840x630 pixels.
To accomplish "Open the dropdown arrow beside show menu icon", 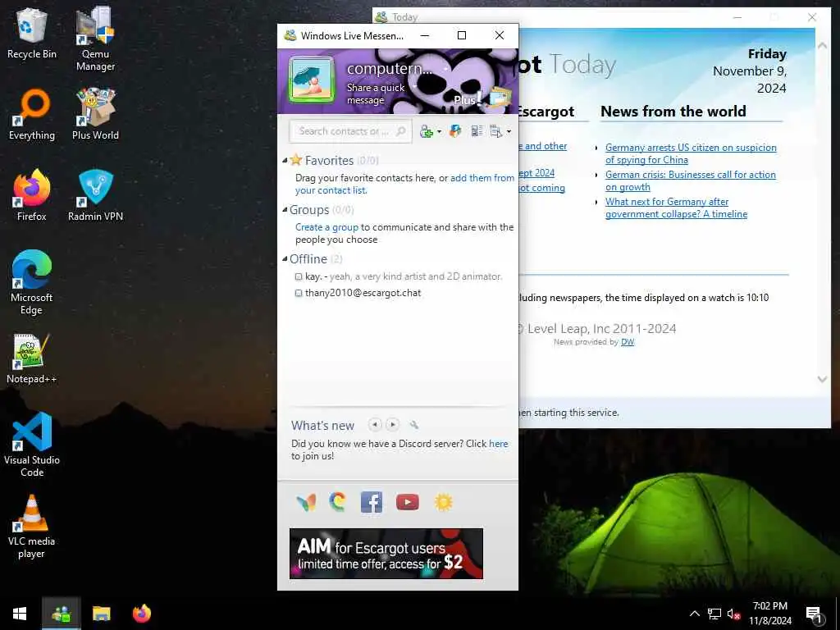I will (509, 132).
